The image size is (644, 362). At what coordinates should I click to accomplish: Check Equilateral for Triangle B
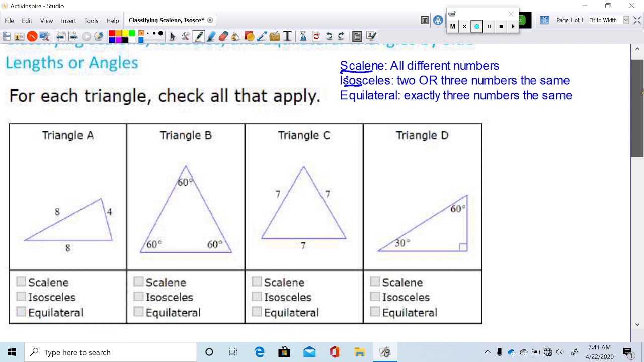(139, 312)
